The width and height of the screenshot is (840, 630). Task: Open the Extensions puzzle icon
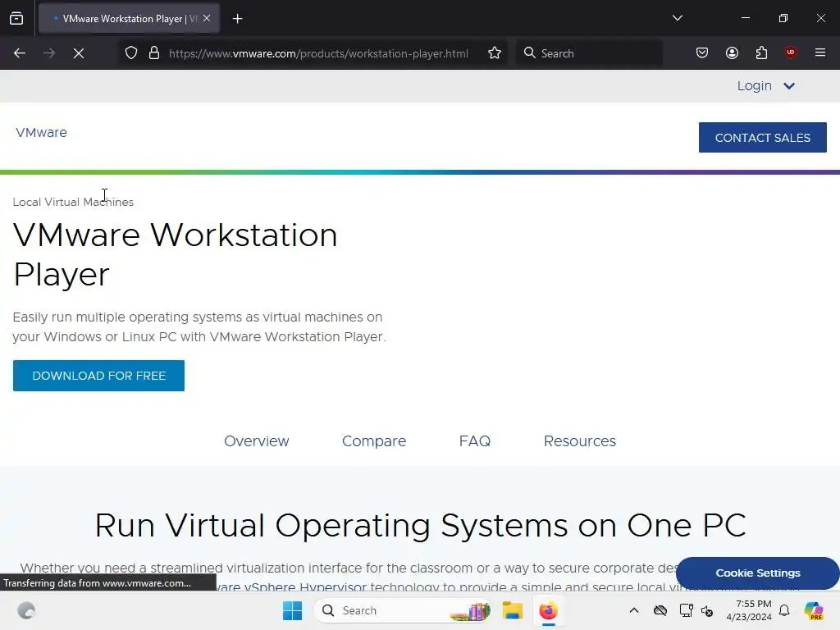point(761,52)
